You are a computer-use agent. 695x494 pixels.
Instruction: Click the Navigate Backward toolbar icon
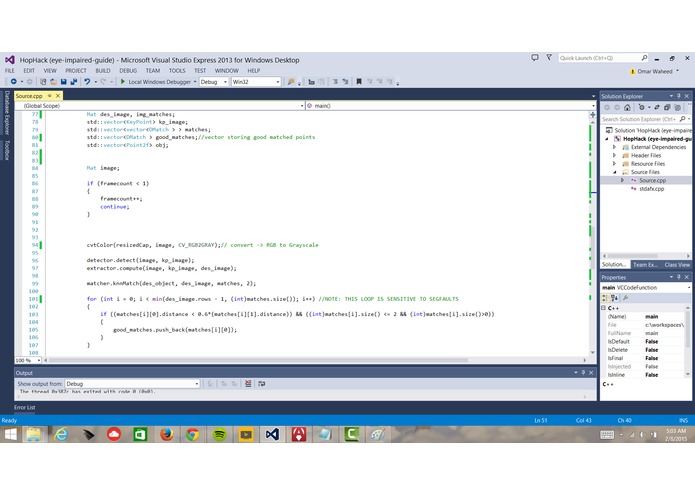[13, 82]
